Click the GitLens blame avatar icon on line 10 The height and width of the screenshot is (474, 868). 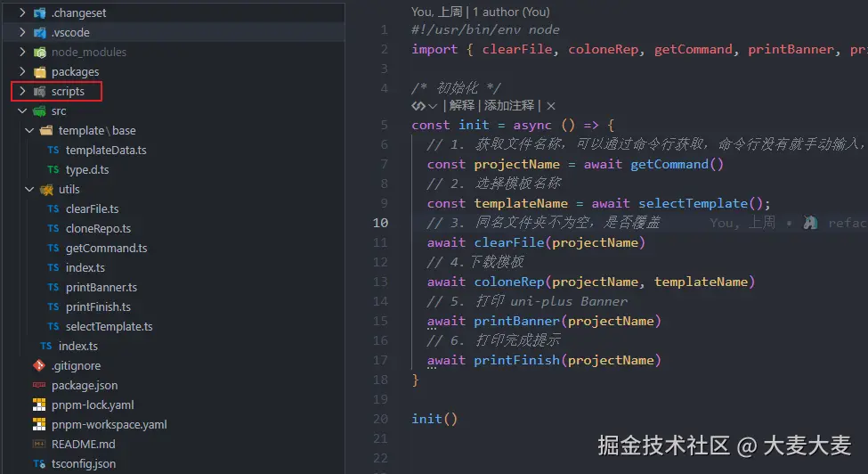(810, 223)
